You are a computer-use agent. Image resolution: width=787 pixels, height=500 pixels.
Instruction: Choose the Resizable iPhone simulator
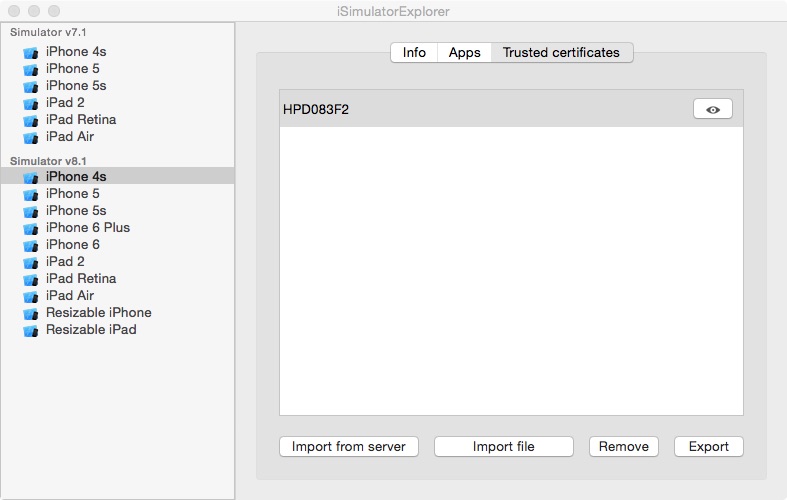(x=117, y=313)
